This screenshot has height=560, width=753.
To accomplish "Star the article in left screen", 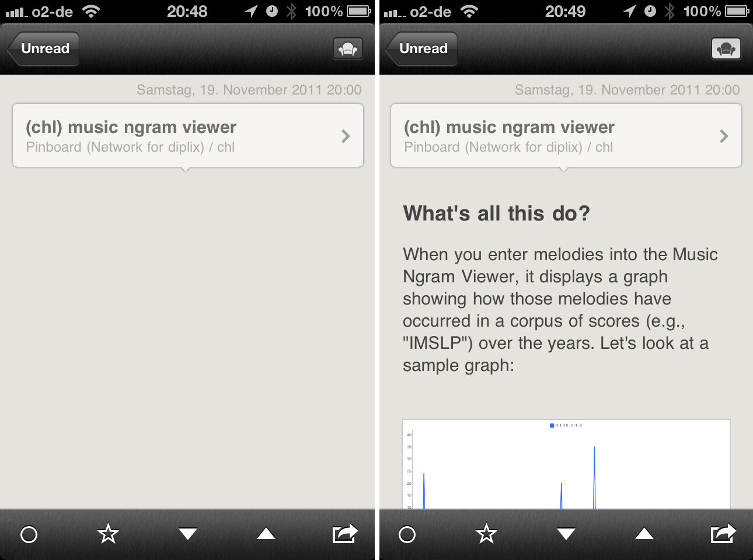I will pos(108,534).
